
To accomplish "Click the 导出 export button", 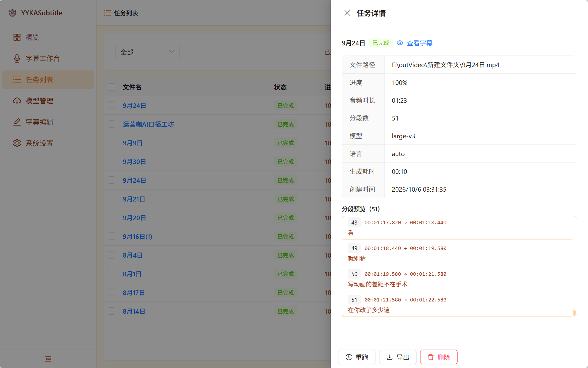I will (x=398, y=357).
